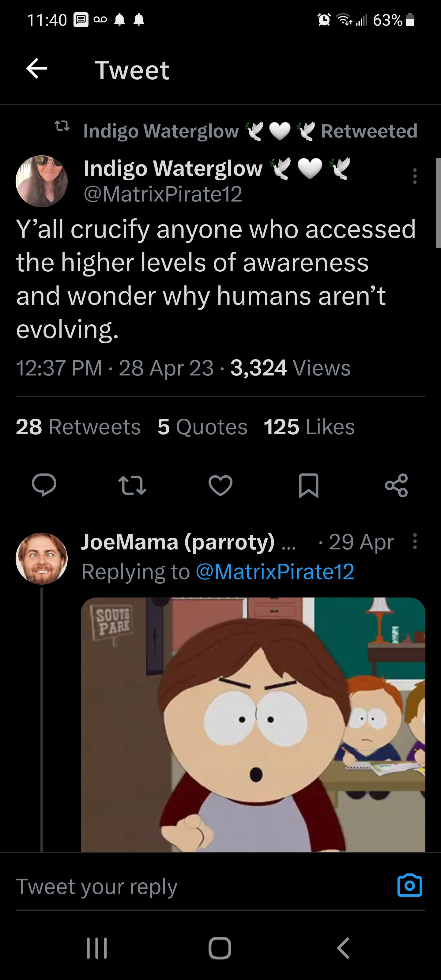Share the tweet via share icon
Image resolution: width=441 pixels, height=980 pixels.
pos(396,485)
